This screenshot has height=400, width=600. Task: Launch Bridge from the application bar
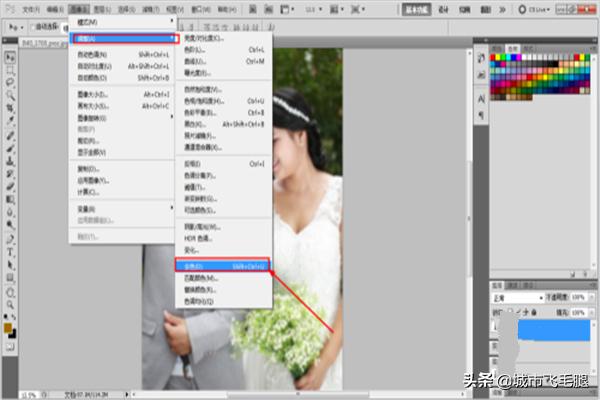pyautogui.click(x=253, y=9)
